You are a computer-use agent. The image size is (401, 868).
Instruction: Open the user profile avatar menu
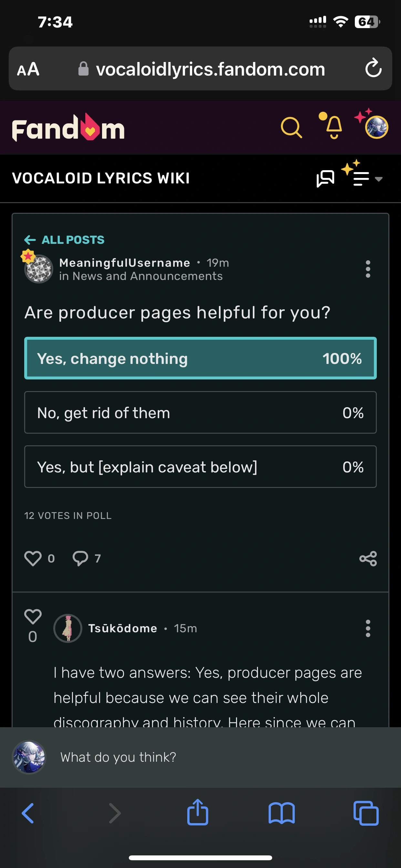(x=376, y=127)
